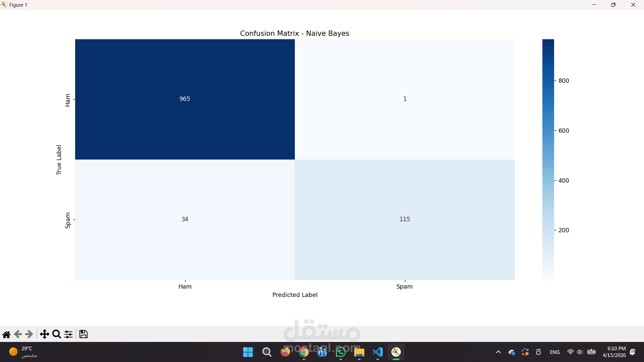644x362 pixels.
Task: Click the Back arrow in matplotlib toolbar
Action: point(18,334)
